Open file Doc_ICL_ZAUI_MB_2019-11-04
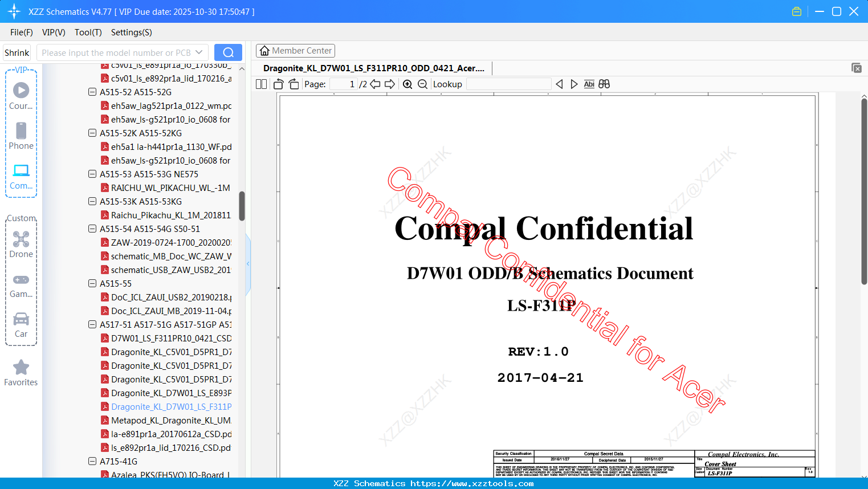This screenshot has height=489, width=868. [x=166, y=311]
